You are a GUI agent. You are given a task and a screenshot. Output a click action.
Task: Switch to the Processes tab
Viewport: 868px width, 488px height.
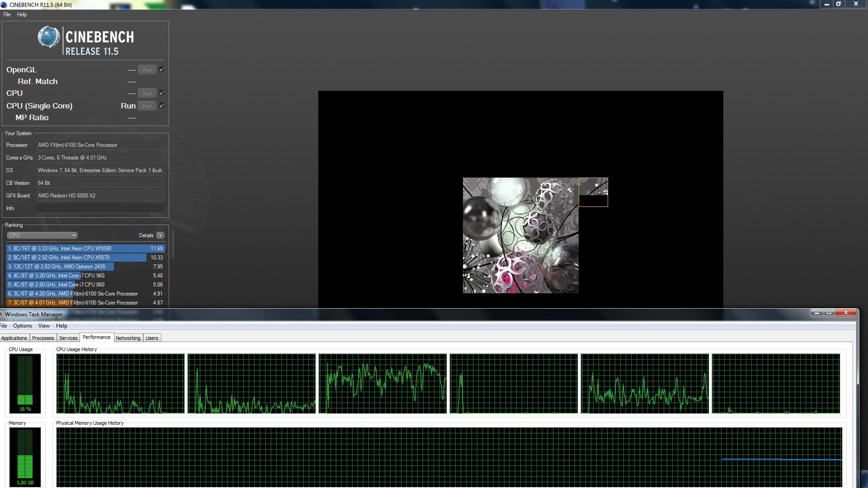point(43,338)
